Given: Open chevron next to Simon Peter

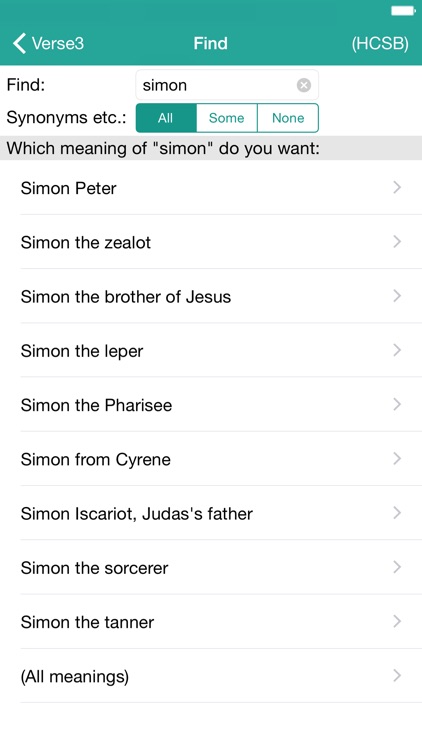Looking at the screenshot, I should (x=397, y=188).
